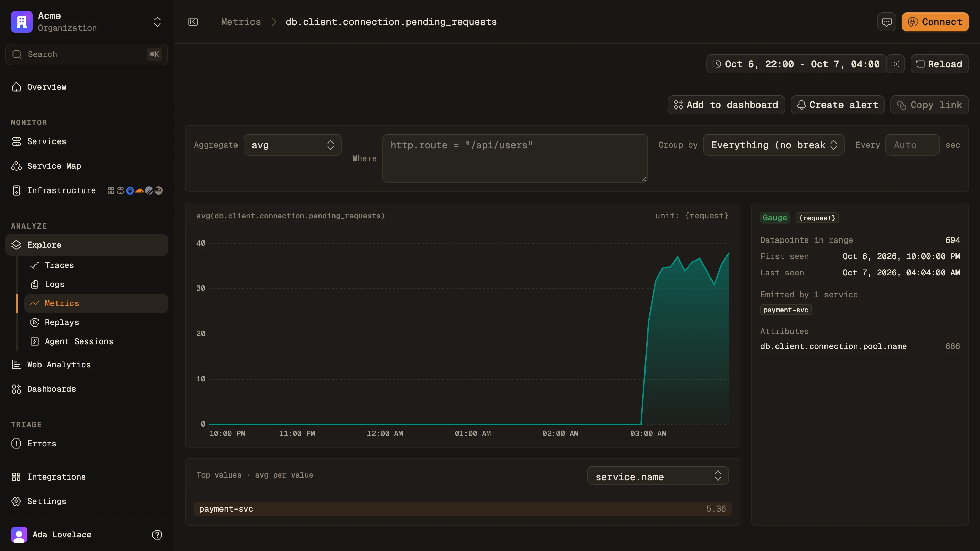Click the Errors warning icon

(16, 444)
